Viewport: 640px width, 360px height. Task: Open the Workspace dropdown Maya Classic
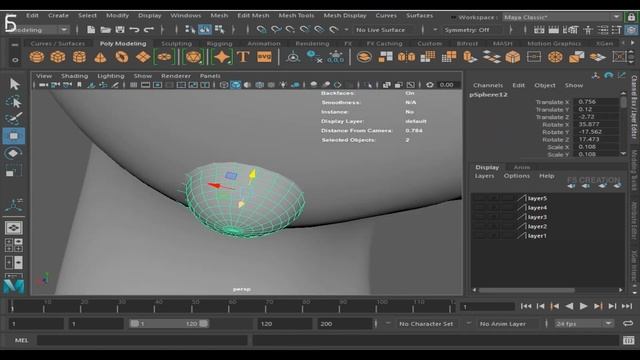(x=561, y=17)
